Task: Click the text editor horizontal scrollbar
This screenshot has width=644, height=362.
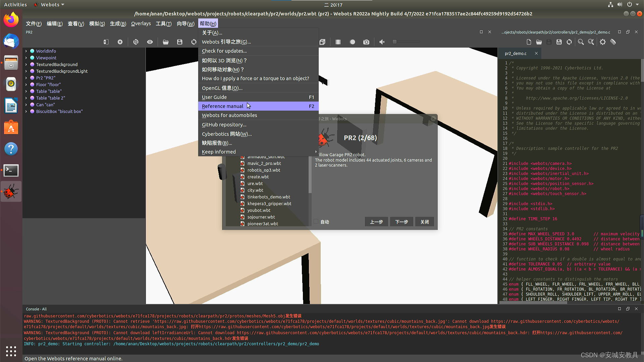Action: [x=533, y=302]
